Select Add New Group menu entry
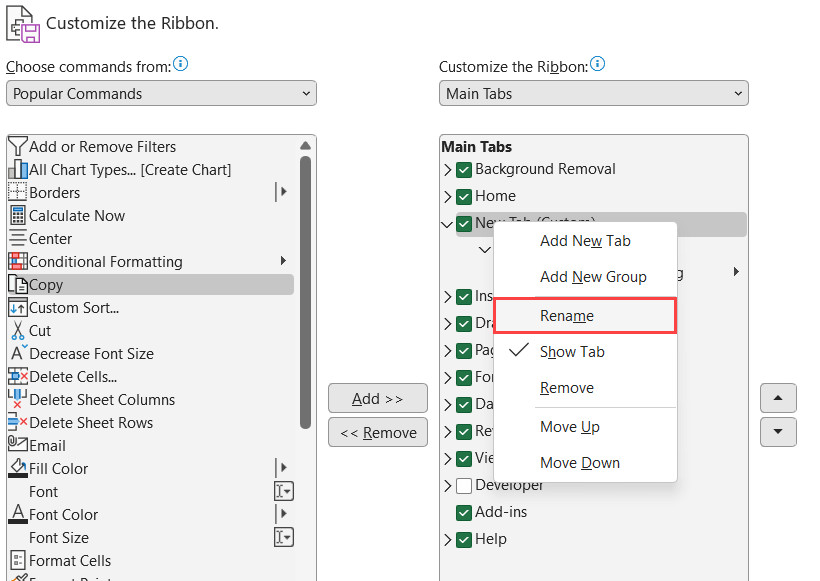Viewport: 820px width, 581px height. coord(593,276)
